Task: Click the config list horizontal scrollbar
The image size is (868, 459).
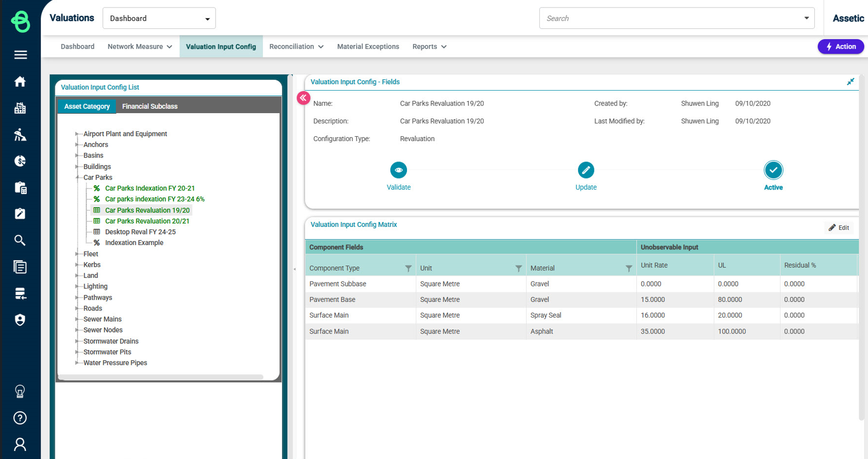Action: 161,377
